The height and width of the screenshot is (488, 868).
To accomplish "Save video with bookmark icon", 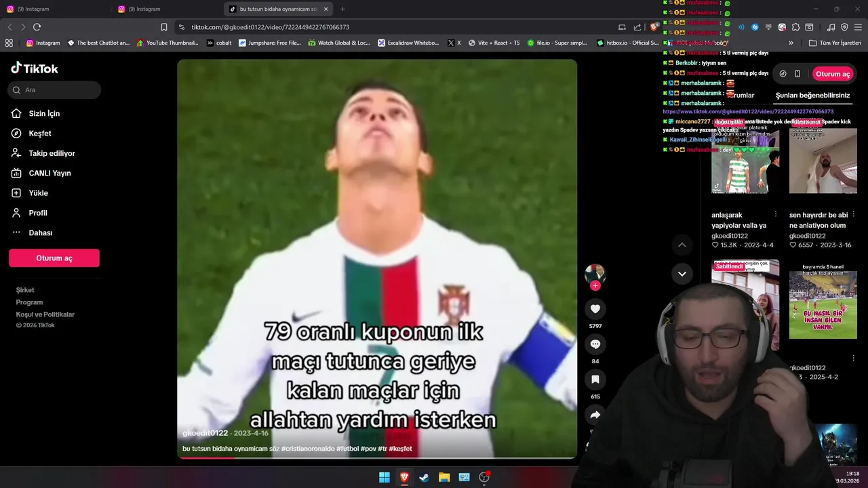I will click(595, 380).
